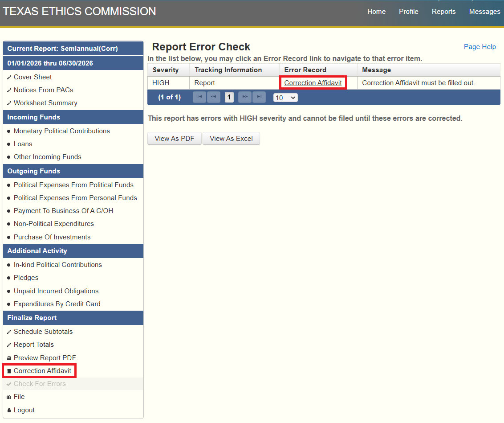Click Outgoing Funds section header
This screenshot has height=423, width=504.
73,171
